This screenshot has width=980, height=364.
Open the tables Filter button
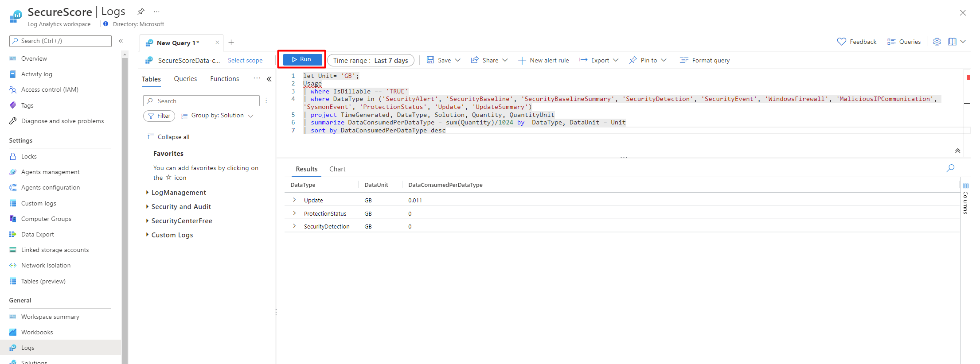pyautogui.click(x=159, y=116)
